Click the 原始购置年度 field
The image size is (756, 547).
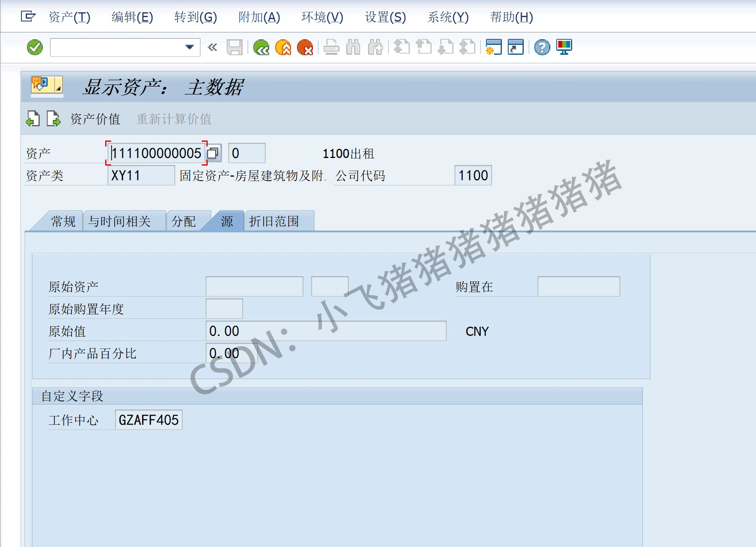click(224, 309)
